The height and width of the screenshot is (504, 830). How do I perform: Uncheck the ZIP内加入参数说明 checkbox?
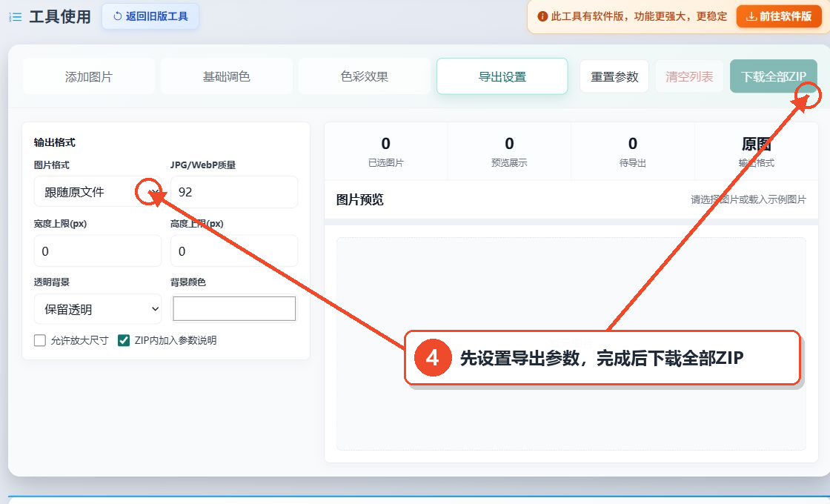123,340
